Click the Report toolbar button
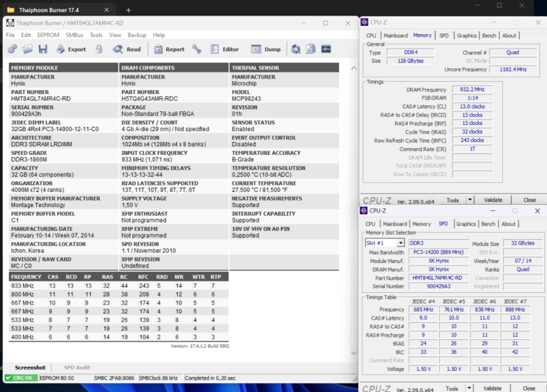This screenshot has height=392, width=547. pos(169,49)
